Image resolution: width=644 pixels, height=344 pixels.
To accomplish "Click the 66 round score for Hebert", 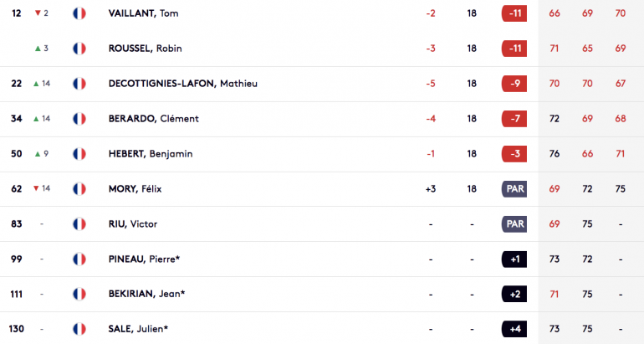I will click(587, 154).
